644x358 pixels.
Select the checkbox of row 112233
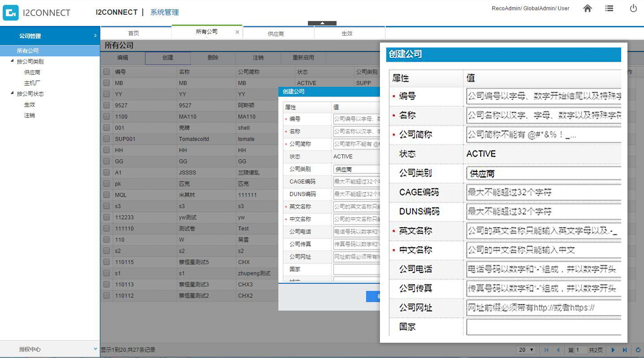click(x=107, y=217)
